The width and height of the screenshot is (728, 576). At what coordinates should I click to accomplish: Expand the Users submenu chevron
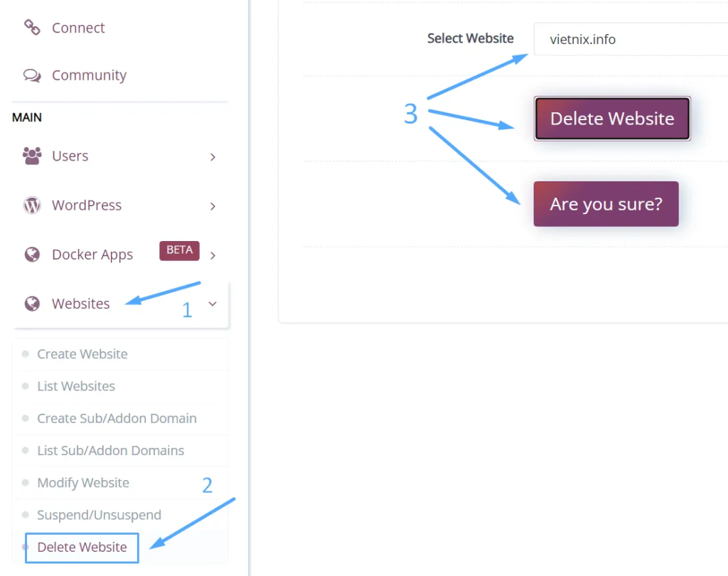213,156
